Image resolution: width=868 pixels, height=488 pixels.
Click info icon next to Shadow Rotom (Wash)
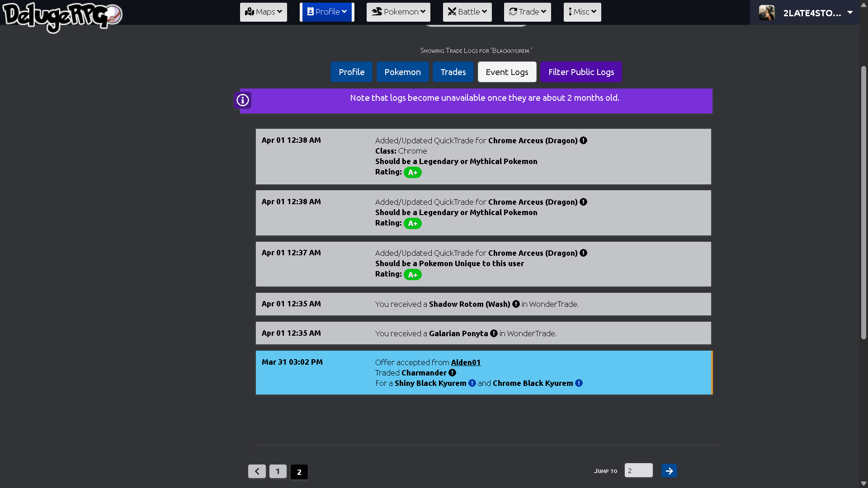click(516, 304)
